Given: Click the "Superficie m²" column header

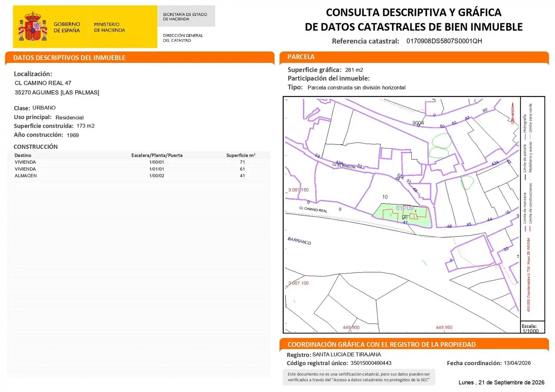Looking at the screenshot, I should click(x=241, y=155).
